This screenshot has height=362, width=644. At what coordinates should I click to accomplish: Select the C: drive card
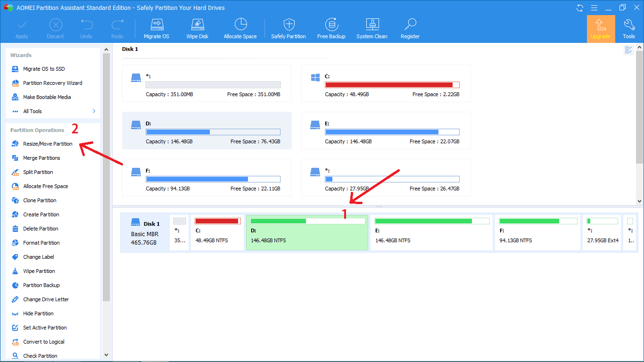(x=386, y=83)
